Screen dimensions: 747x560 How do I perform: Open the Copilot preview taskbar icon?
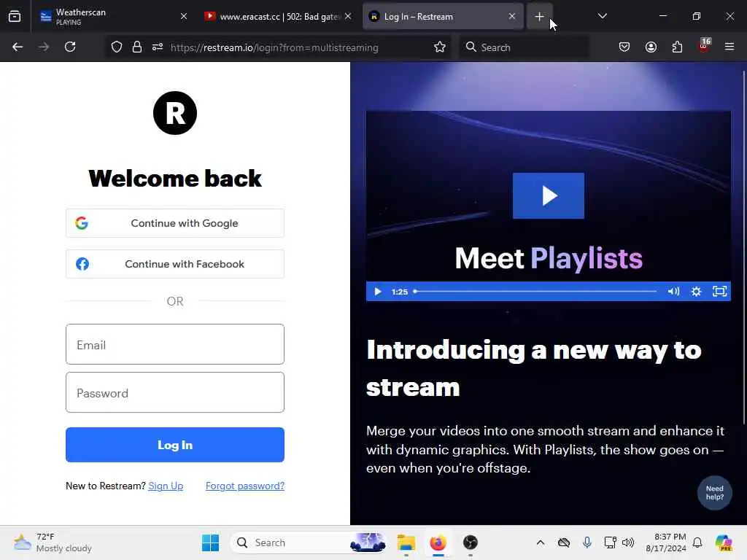click(x=724, y=542)
